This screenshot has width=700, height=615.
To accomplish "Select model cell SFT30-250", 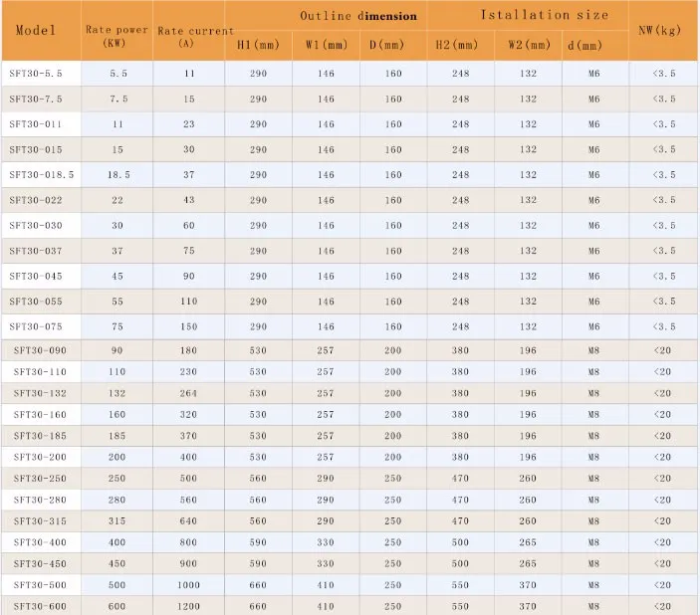I will [x=40, y=479].
